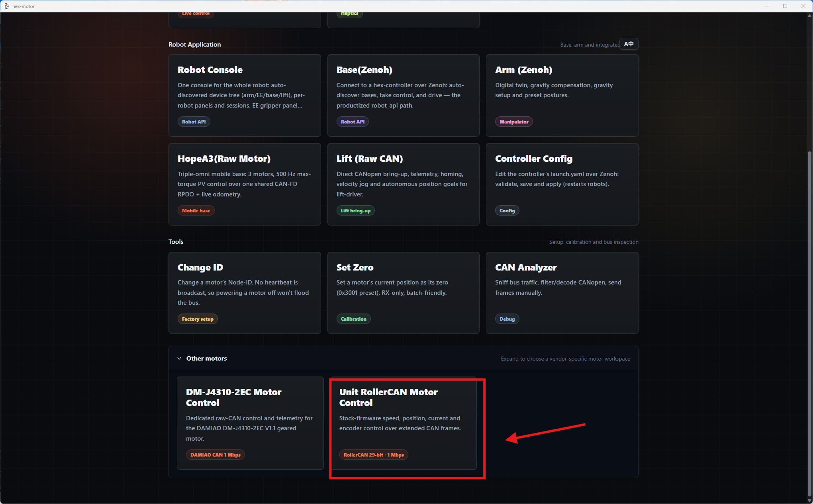
Task: Click the 'Sniff bus traffic' description
Action: pyautogui.click(x=558, y=287)
